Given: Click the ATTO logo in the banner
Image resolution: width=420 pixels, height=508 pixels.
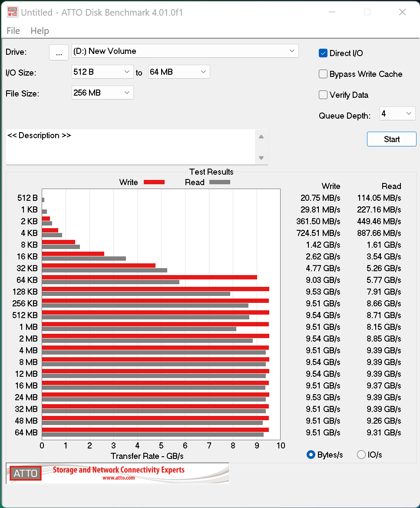Looking at the screenshot, I should tap(25, 473).
